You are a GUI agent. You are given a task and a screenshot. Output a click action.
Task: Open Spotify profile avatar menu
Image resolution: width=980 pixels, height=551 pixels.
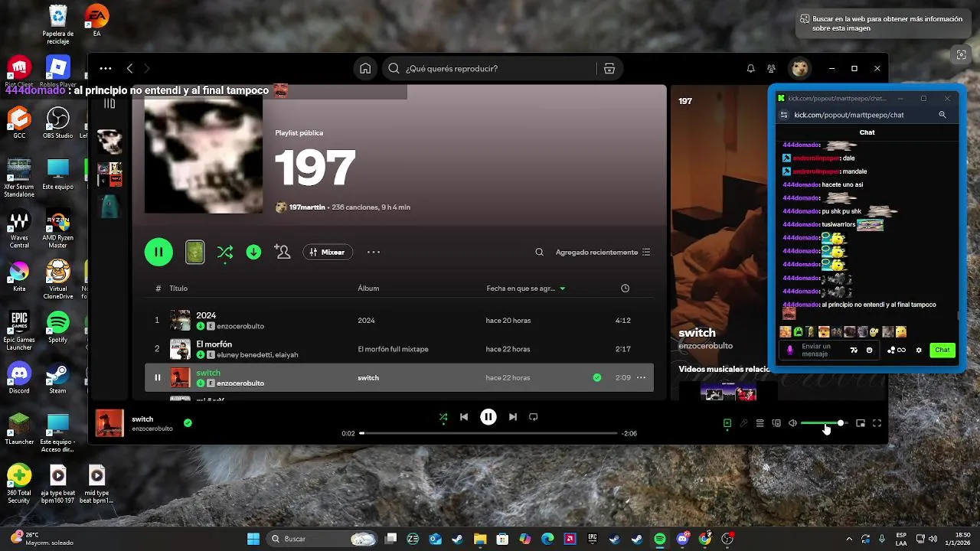tap(800, 69)
